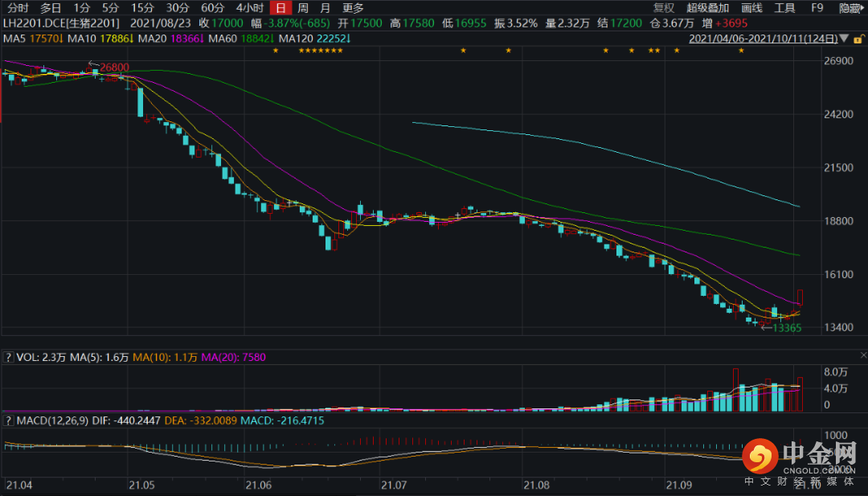Screen dimensions: 868x496
Task: Close the VOL volume sub-panel
Action: point(863,355)
